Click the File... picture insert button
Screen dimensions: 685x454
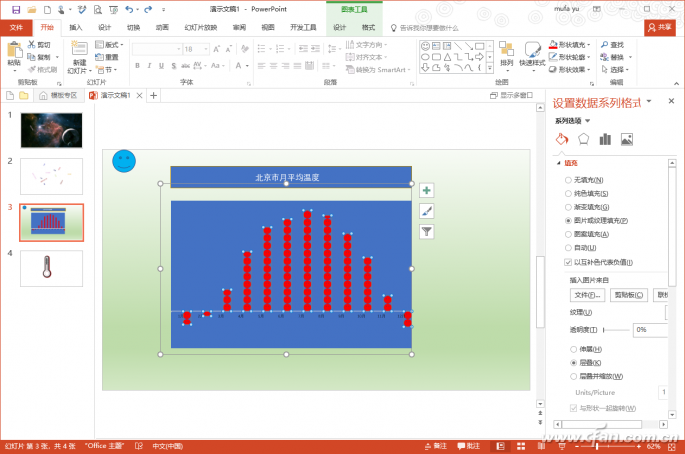587,295
